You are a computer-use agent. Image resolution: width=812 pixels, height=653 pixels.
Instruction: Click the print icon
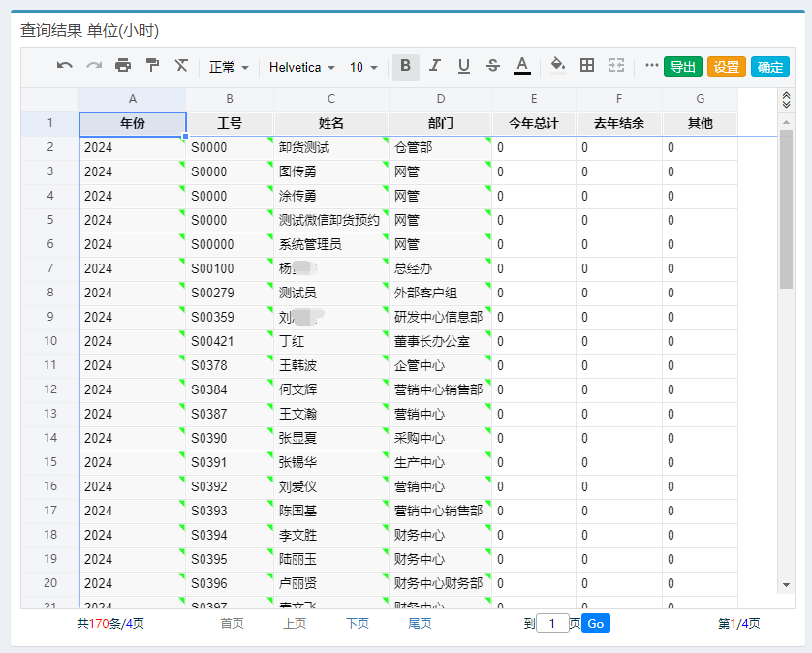coord(123,66)
